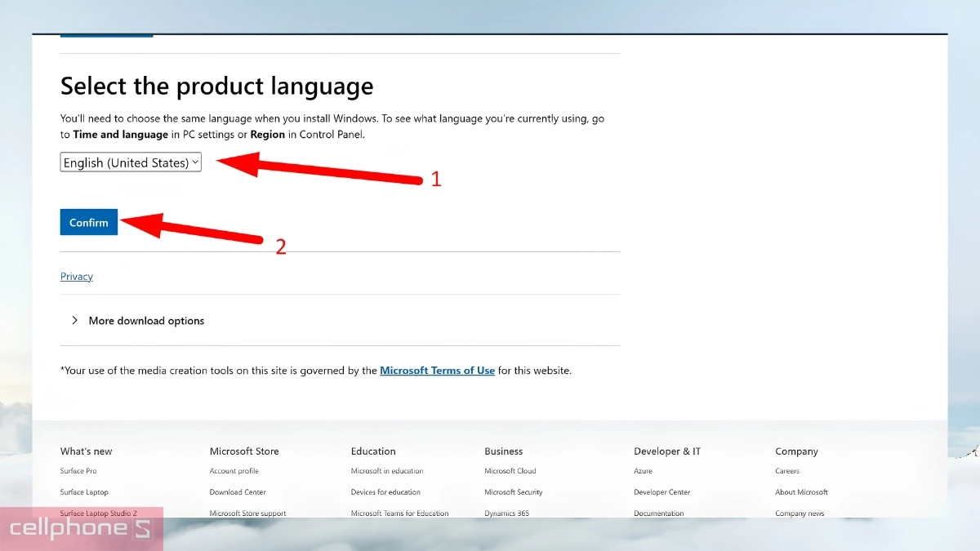Open About Microsoft footer link
This screenshot has width=980, height=551.
click(x=802, y=492)
